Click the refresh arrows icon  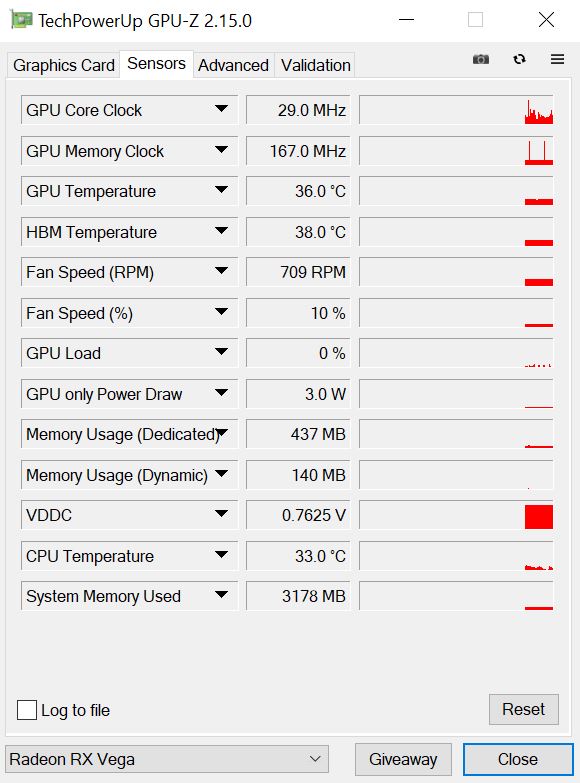(520, 59)
